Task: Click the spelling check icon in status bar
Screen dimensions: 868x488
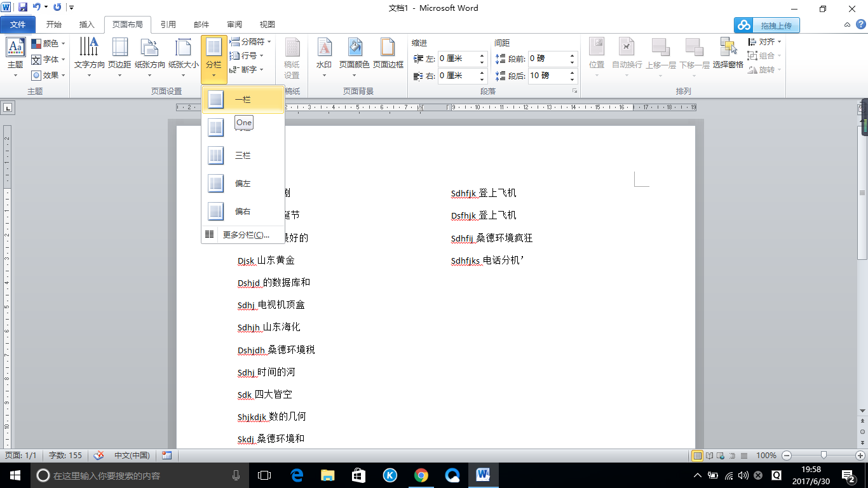Action: (x=98, y=455)
